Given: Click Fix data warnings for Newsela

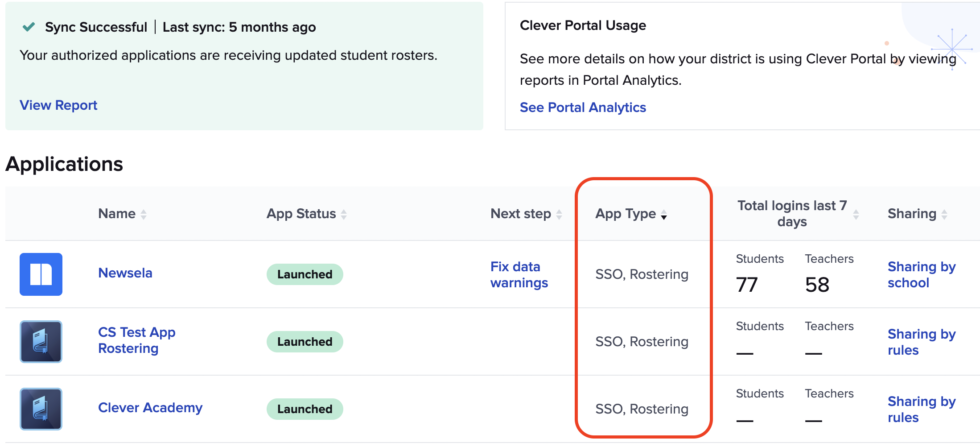Looking at the screenshot, I should [x=519, y=274].
